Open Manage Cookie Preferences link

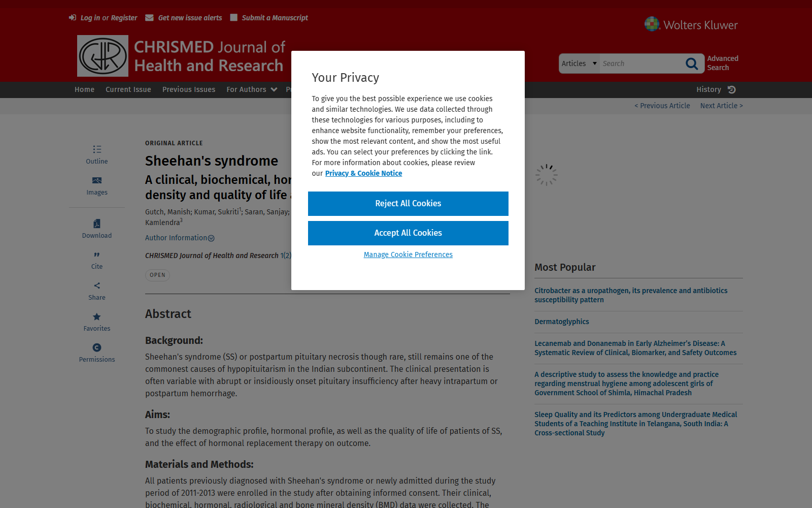[x=408, y=255]
